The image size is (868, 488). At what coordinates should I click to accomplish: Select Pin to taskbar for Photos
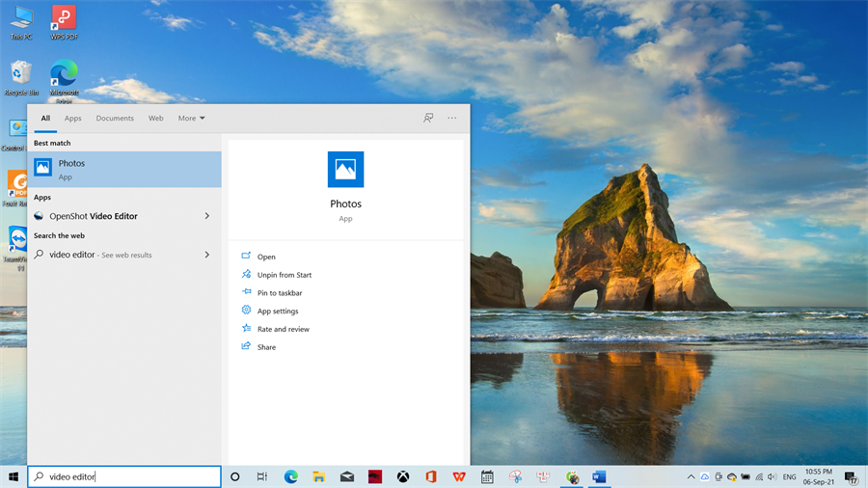(x=280, y=293)
